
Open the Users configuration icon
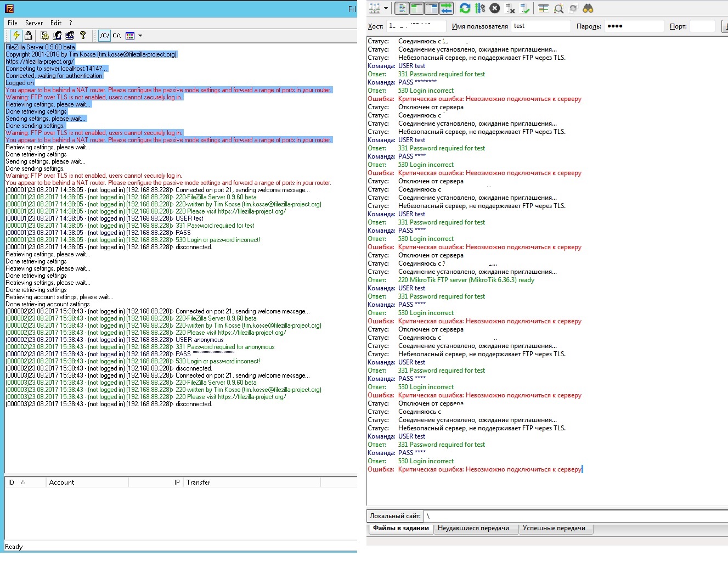click(x=58, y=36)
